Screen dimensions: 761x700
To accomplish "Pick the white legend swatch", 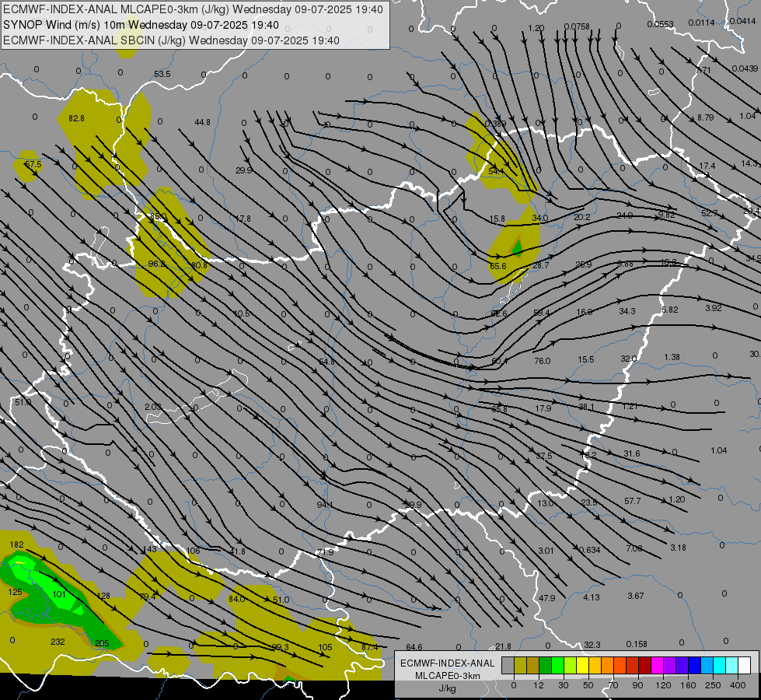I will tap(744, 665).
